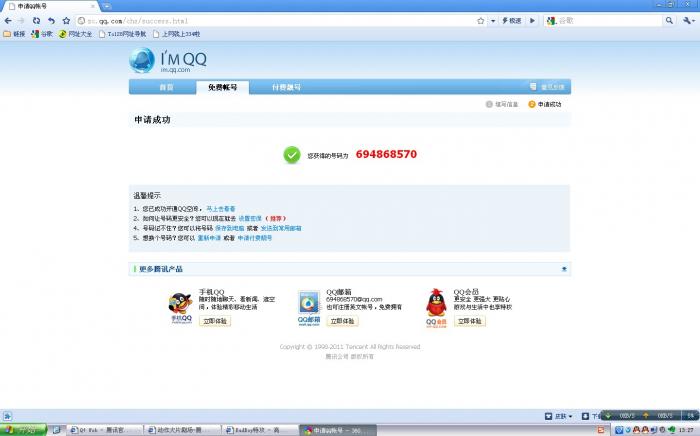Click the magnifier search icon
Image resolution: width=700 pixels, height=436 pixels.
point(669,21)
